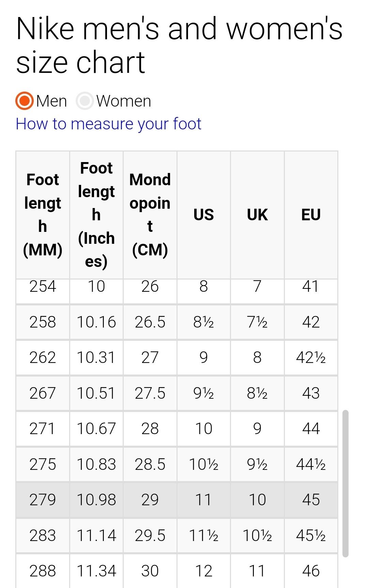Click the table's vertical scrollbar thumb
This screenshot has width=368, height=588.
click(346, 483)
